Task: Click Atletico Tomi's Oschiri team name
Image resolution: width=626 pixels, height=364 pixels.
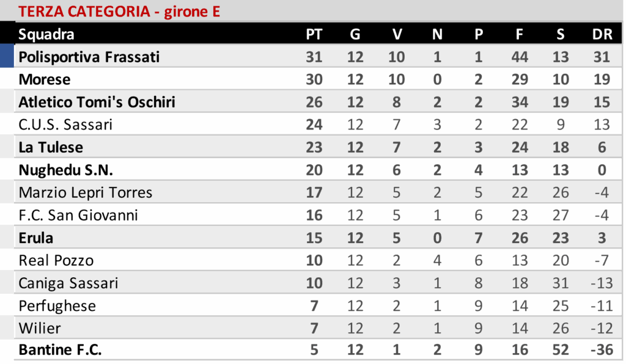Action: (x=97, y=102)
